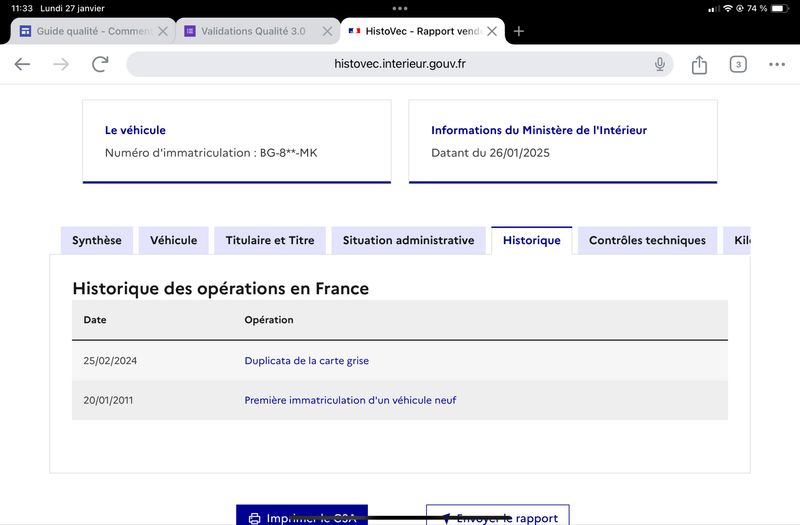800x525 pixels.
Task: Click the Date column header
Action: tap(95, 320)
